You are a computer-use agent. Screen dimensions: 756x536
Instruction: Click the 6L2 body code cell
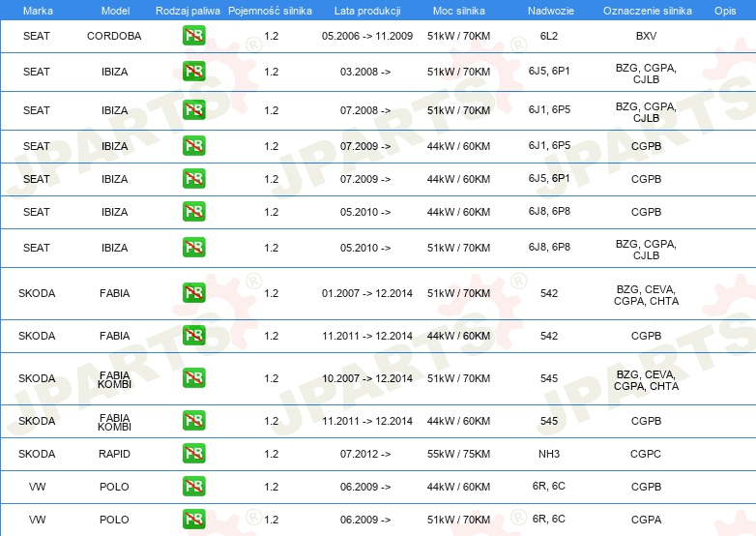(x=549, y=36)
